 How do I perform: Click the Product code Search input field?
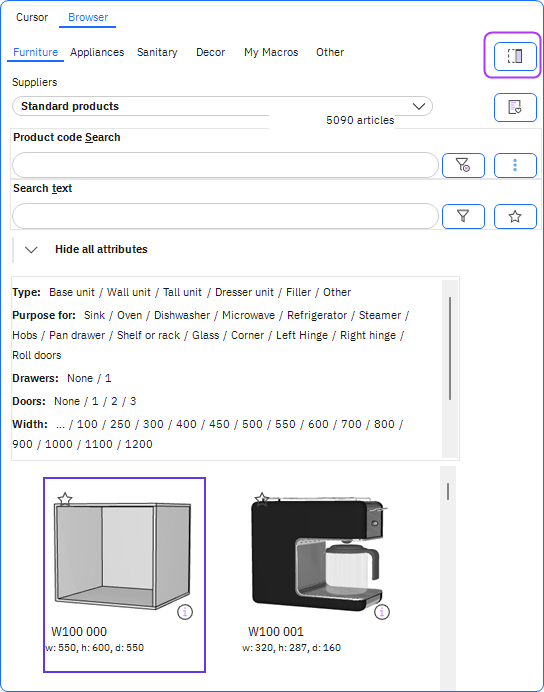click(x=225, y=165)
